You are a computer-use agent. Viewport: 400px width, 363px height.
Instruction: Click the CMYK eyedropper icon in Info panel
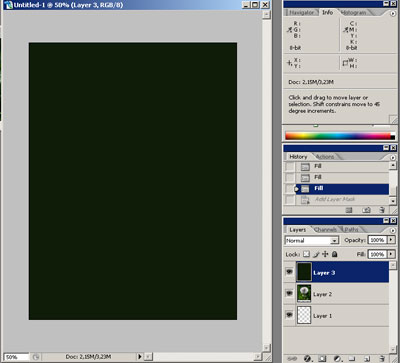point(345,30)
